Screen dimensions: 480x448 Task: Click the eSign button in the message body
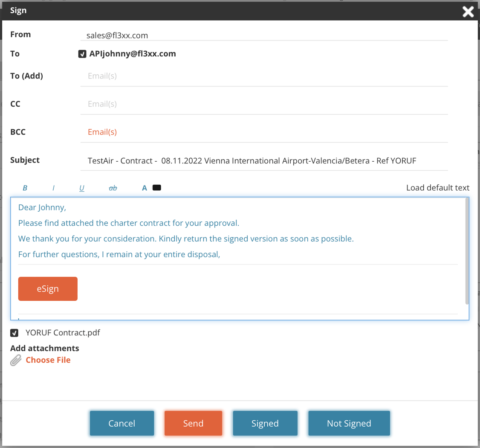tap(48, 288)
